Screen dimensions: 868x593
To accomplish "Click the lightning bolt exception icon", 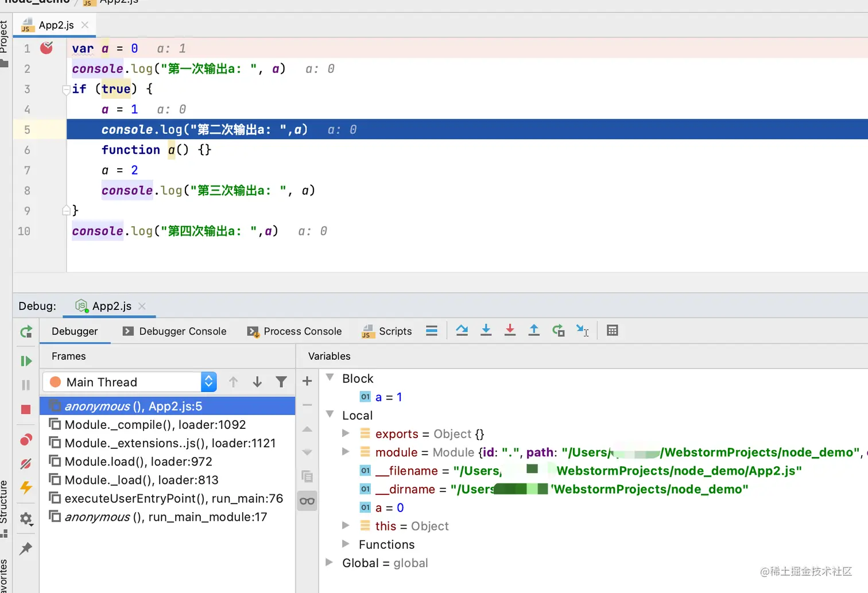I will coord(26,487).
